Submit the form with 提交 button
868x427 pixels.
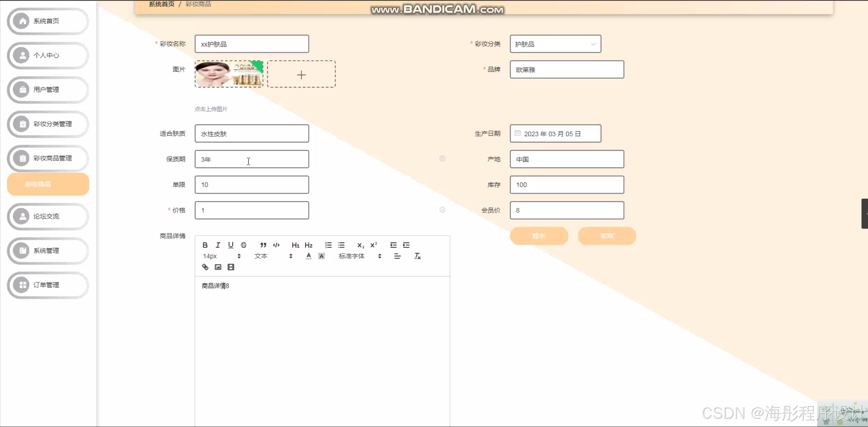(539, 236)
